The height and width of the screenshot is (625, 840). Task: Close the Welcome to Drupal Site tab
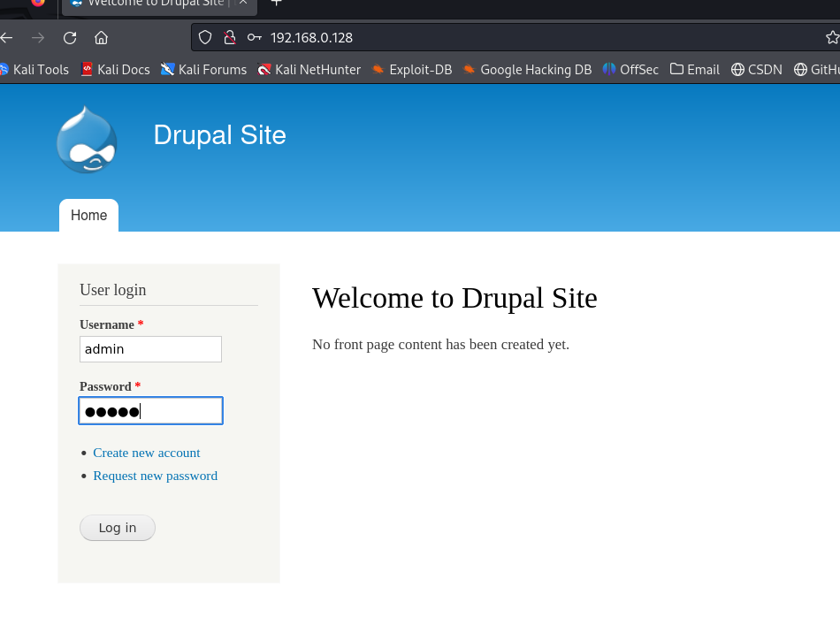[x=243, y=4]
